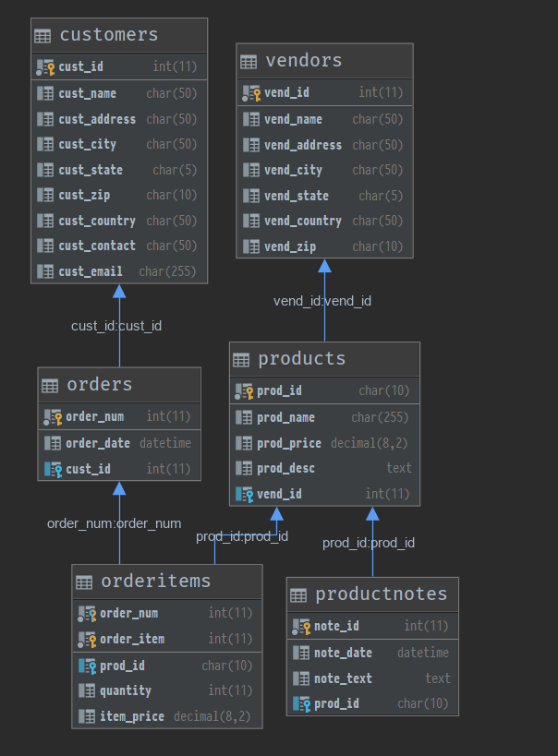Image resolution: width=558 pixels, height=756 pixels.
Task: Click the orderitems table header icon
Action: click(x=84, y=582)
